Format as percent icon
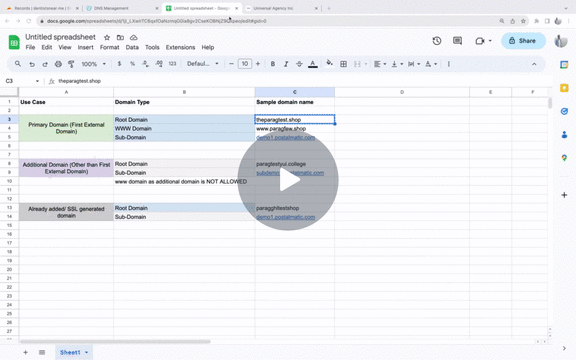576x360 pixels. 132,64
